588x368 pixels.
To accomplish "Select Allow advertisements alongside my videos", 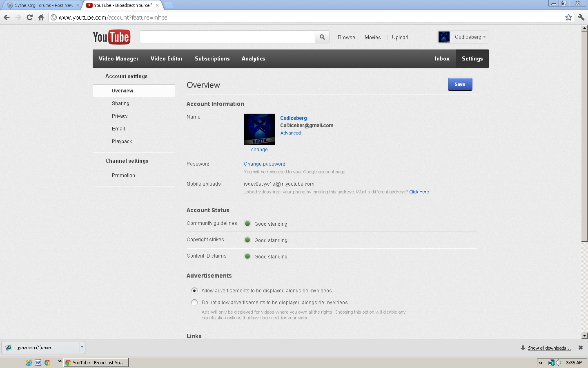I will (x=194, y=291).
